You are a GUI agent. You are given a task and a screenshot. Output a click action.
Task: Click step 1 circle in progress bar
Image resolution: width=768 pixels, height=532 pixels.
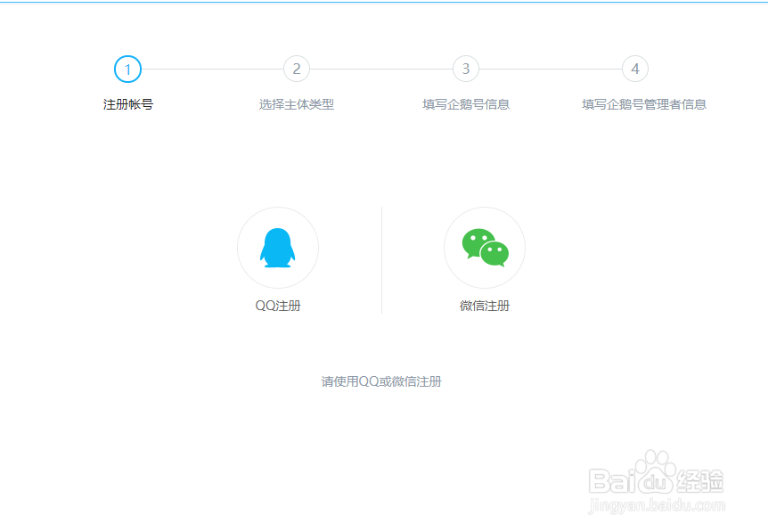[127, 70]
